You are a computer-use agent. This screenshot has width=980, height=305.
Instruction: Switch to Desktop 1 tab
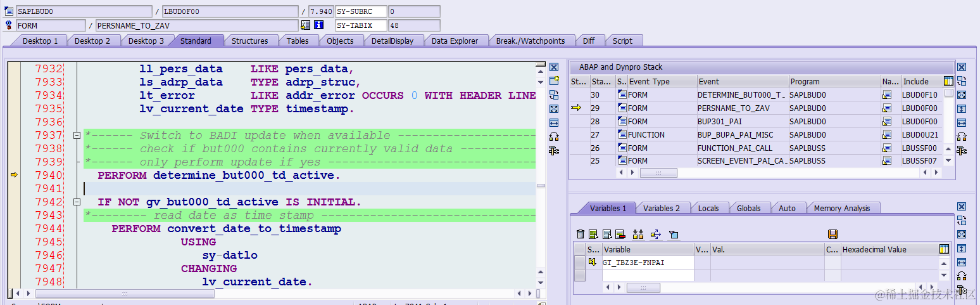click(40, 41)
